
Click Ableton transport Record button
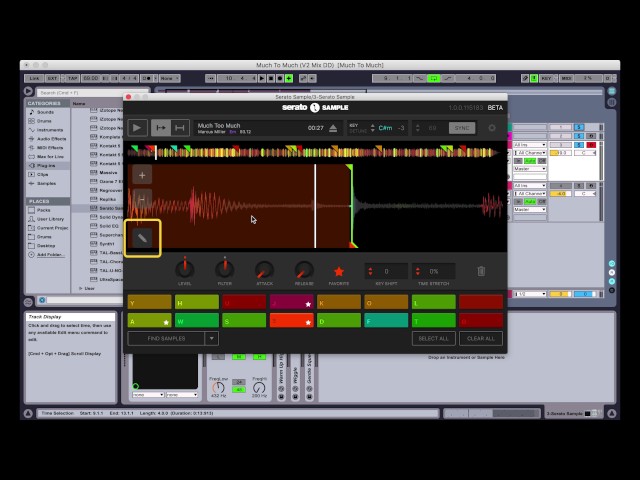coord(280,78)
